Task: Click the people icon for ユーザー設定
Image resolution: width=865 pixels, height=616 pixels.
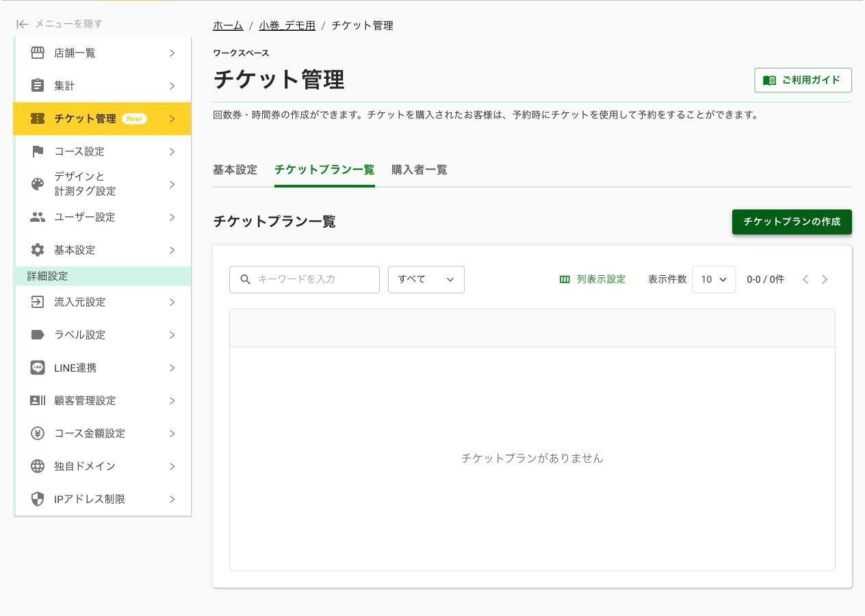Action: (38, 217)
